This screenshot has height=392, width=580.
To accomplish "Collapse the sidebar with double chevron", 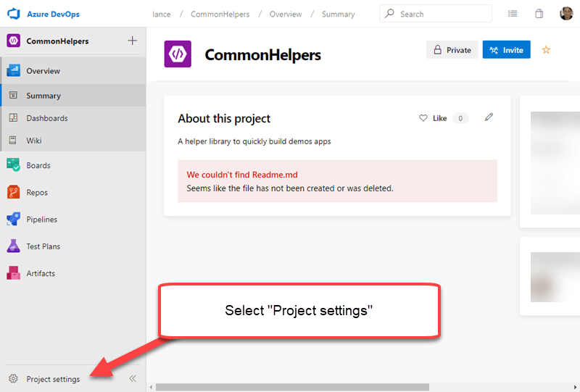I will coord(133,378).
